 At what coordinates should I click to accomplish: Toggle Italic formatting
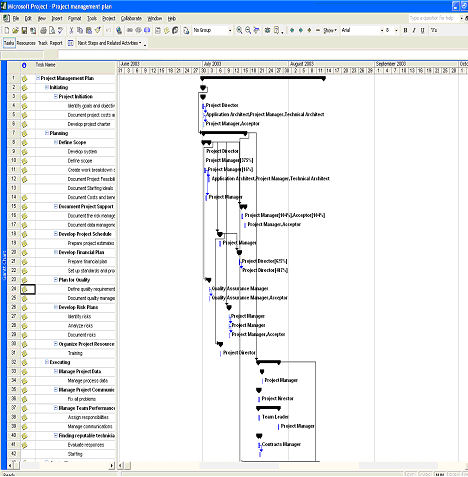[414, 30]
